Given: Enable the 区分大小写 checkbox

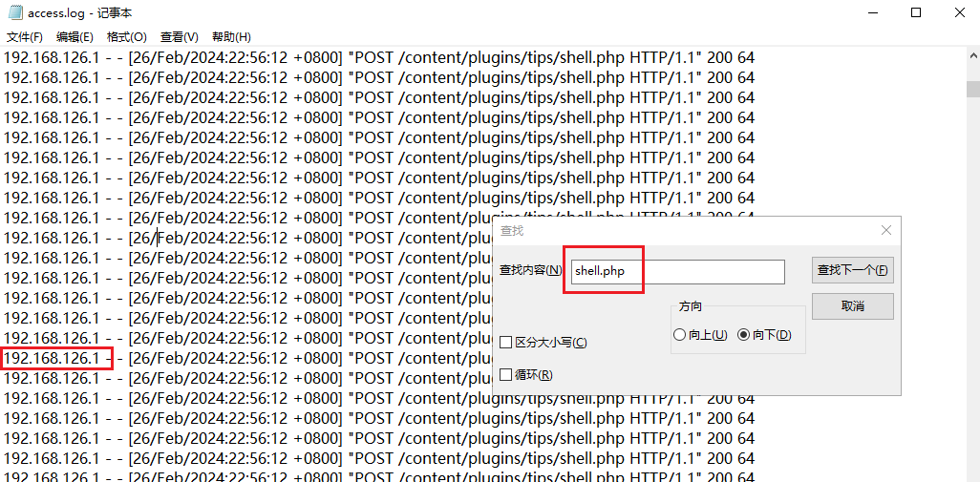Looking at the screenshot, I should click(x=506, y=343).
